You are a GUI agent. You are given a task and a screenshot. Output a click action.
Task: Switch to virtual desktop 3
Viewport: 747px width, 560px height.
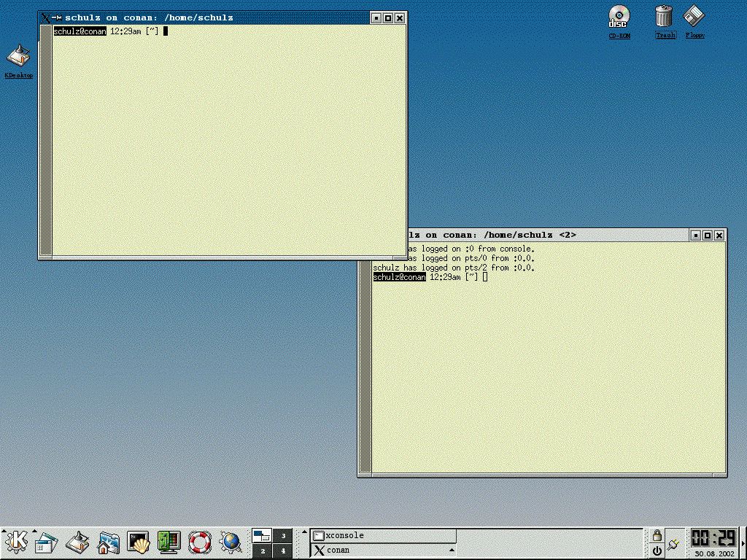pyautogui.click(x=283, y=535)
